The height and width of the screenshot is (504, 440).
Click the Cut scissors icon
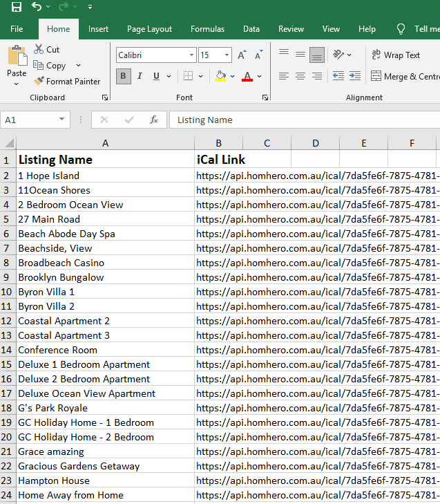point(39,50)
